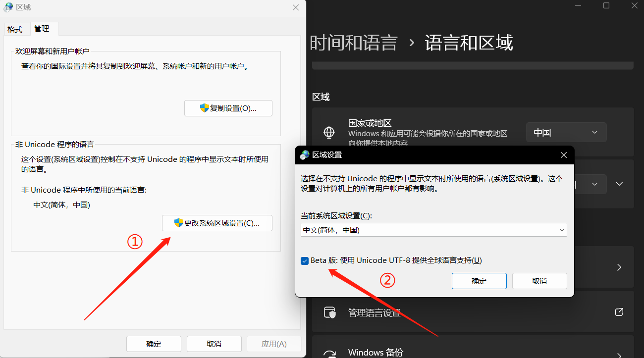Click the 欢迎屏幕和新用户帐户 group label
Screen dimensions: 644x358
[x=53, y=51]
